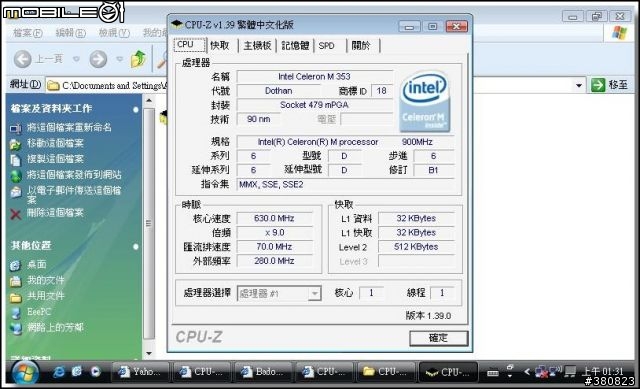Switch to the 關於 tab in CPU-Z
The width and height of the screenshot is (640, 389).
[362, 45]
